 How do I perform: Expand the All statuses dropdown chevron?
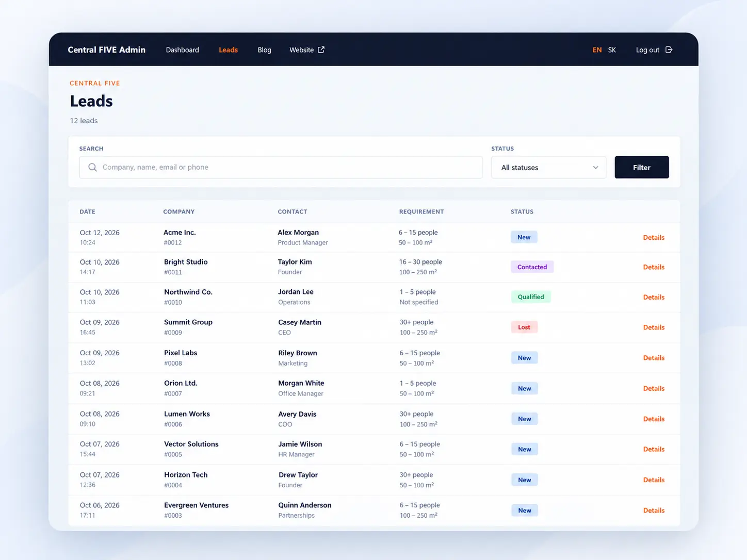[595, 168]
